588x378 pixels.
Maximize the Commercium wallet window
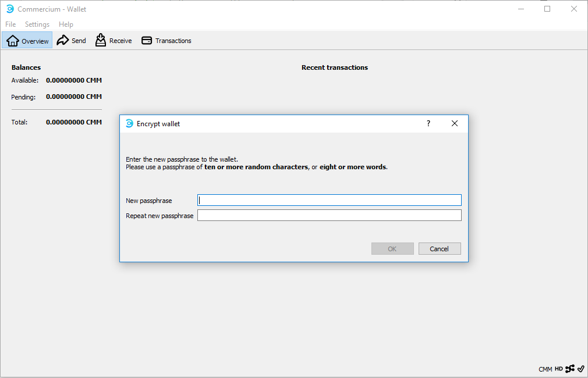(x=547, y=9)
